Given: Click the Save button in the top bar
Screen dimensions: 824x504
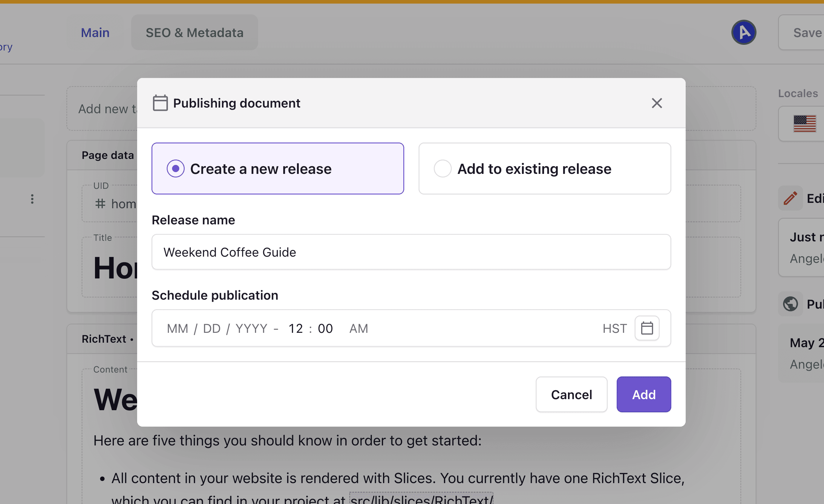Looking at the screenshot, I should (x=807, y=32).
